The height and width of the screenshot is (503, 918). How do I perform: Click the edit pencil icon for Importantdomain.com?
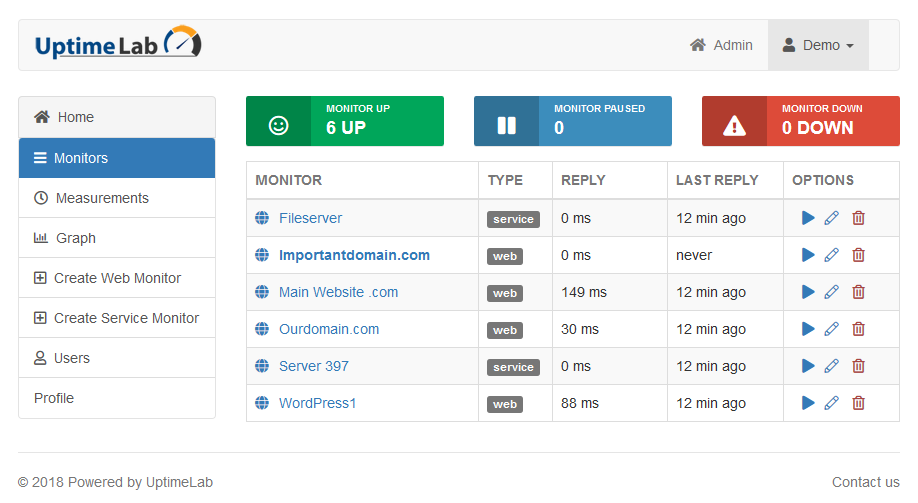coord(832,255)
